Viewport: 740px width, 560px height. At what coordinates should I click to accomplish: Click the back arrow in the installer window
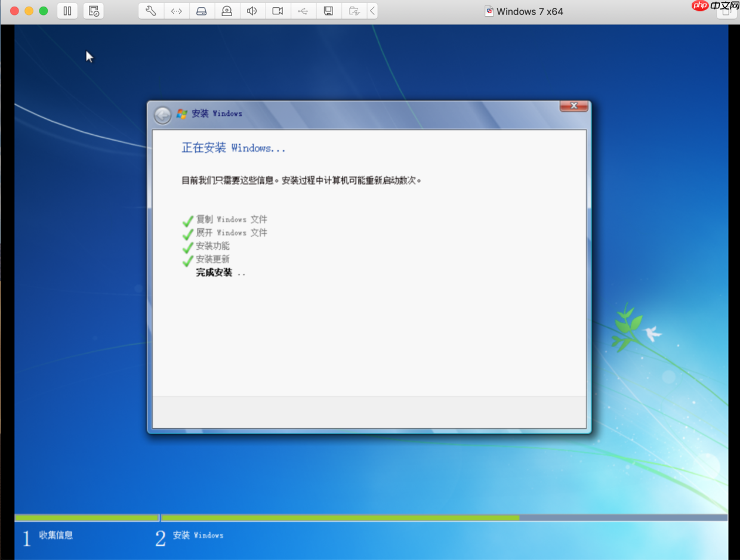161,115
